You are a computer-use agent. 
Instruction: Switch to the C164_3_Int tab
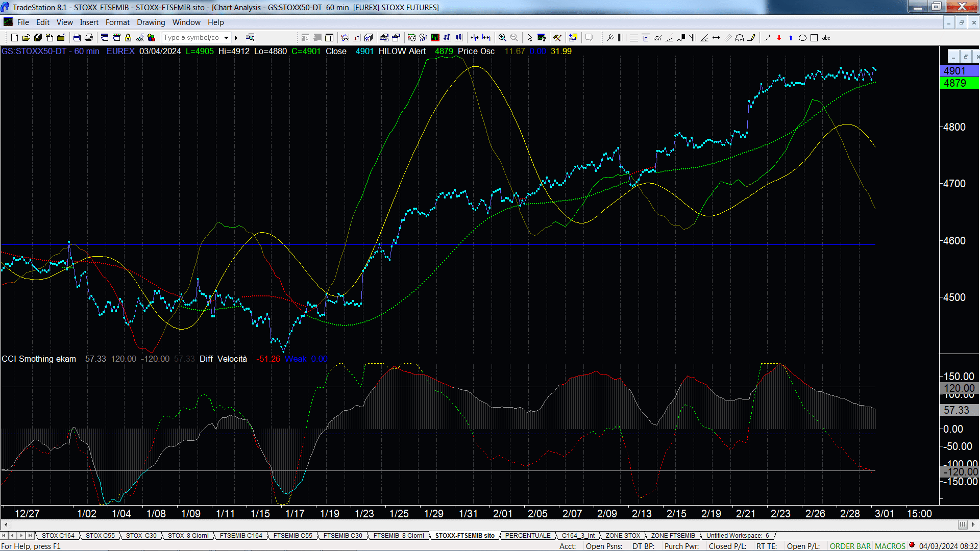[x=578, y=536]
